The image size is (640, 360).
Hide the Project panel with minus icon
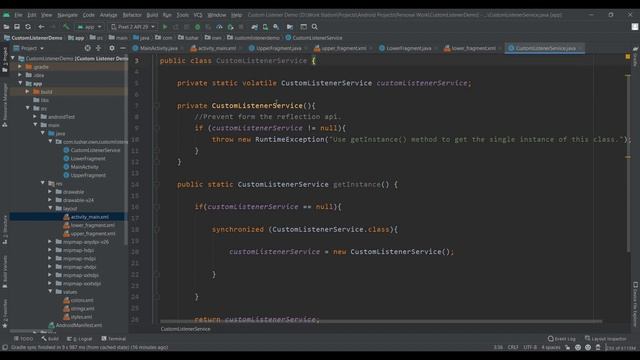point(122,48)
